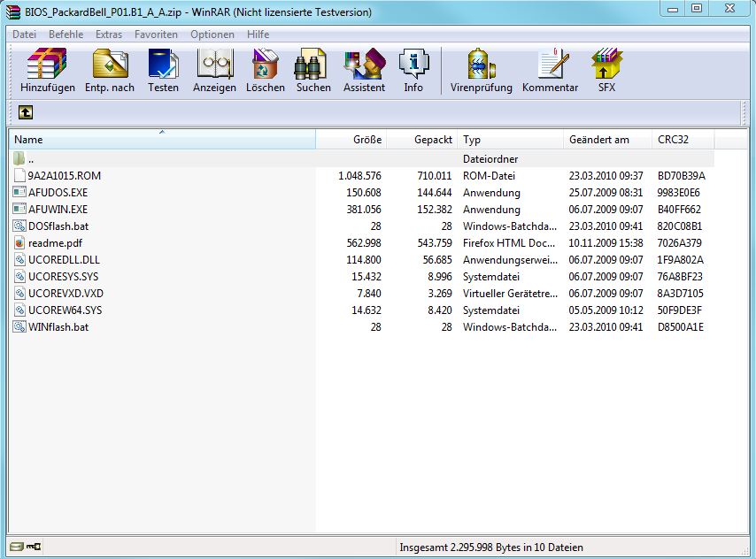Click the Hinzufügen toolbar icon
Screen dimensions: 756x559
click(x=47, y=63)
